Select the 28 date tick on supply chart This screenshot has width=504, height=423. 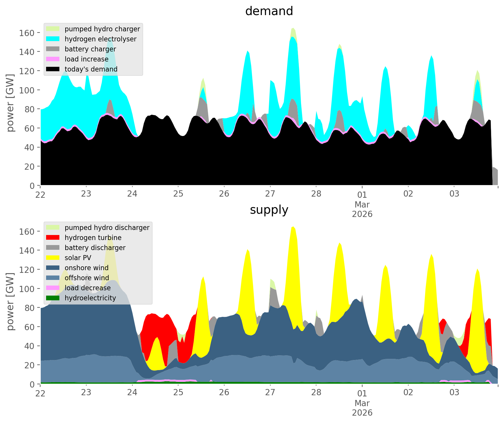[x=316, y=393]
